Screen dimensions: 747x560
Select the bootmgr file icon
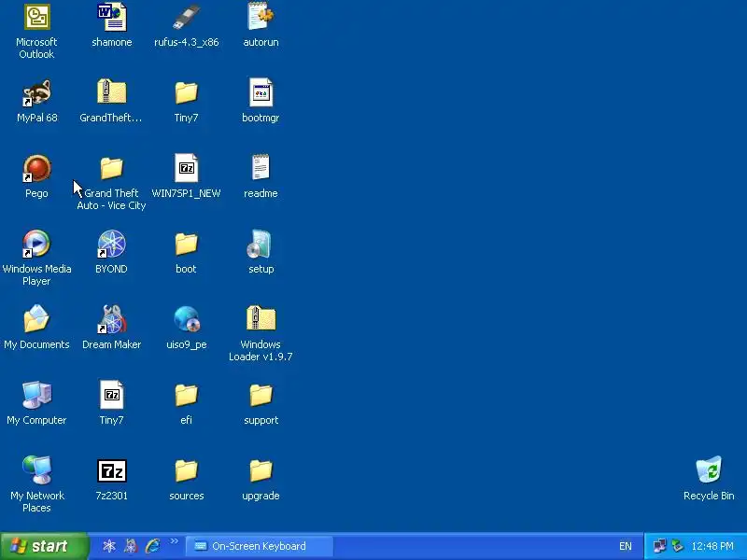tap(261, 92)
